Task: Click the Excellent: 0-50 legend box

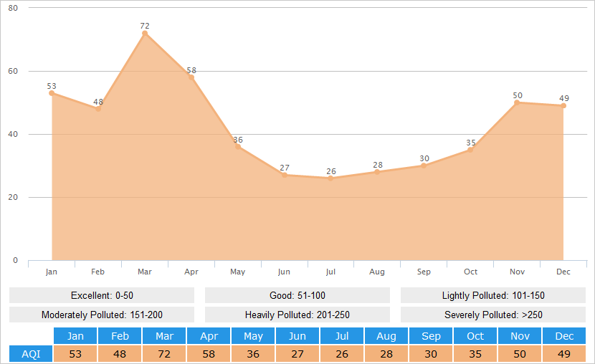Action: pyautogui.click(x=102, y=295)
